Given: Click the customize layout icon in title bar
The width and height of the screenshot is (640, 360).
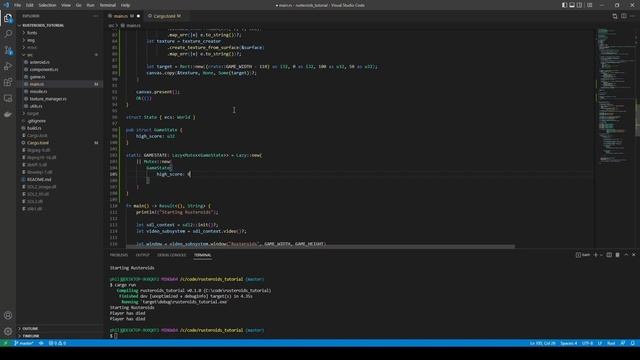Looking at the screenshot, I should tap(589, 5).
